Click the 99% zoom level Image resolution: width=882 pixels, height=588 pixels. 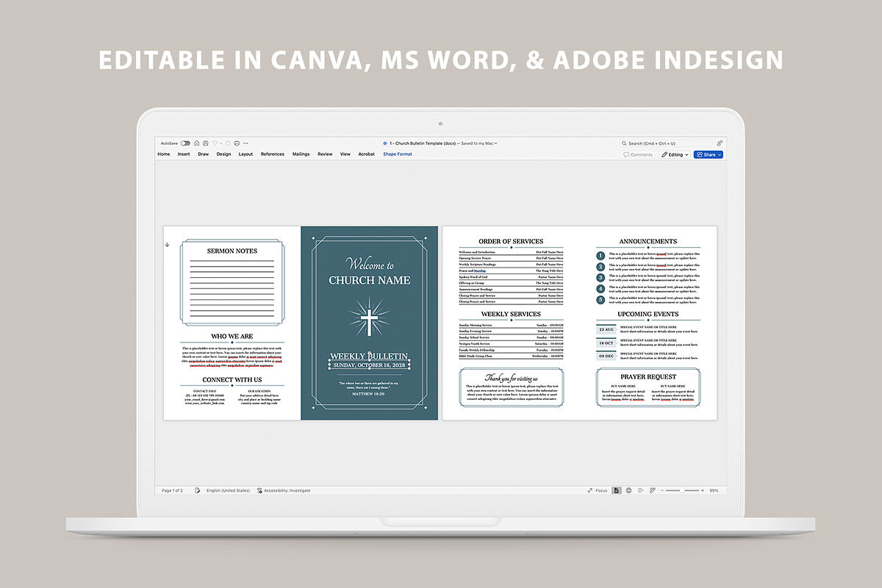coord(714,490)
